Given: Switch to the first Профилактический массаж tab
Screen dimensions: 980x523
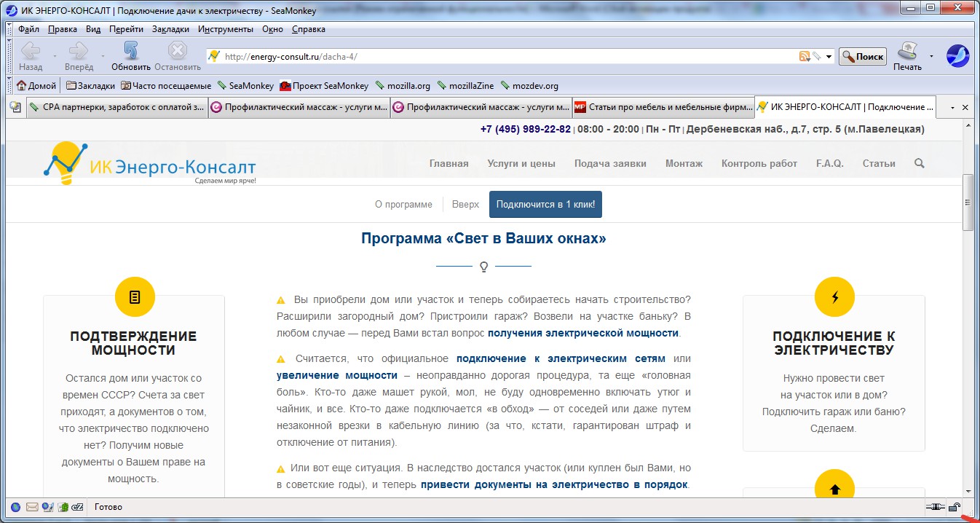Looking at the screenshot, I should [299, 107].
